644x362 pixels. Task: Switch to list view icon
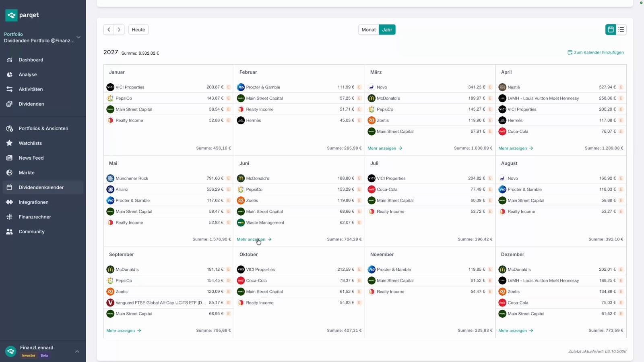[x=621, y=30]
